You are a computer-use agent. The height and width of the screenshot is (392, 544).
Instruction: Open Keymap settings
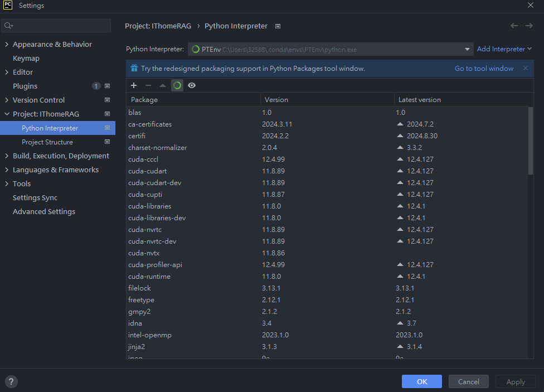pyautogui.click(x=26, y=59)
